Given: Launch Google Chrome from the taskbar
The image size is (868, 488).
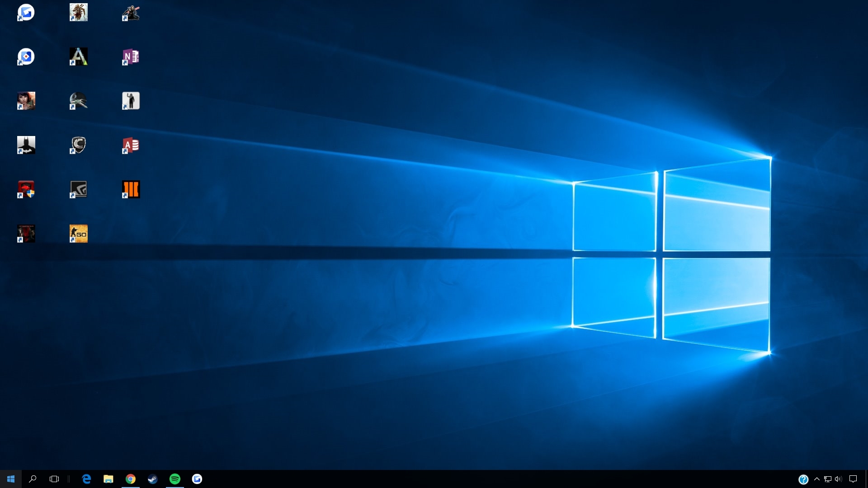Looking at the screenshot, I should (x=131, y=479).
